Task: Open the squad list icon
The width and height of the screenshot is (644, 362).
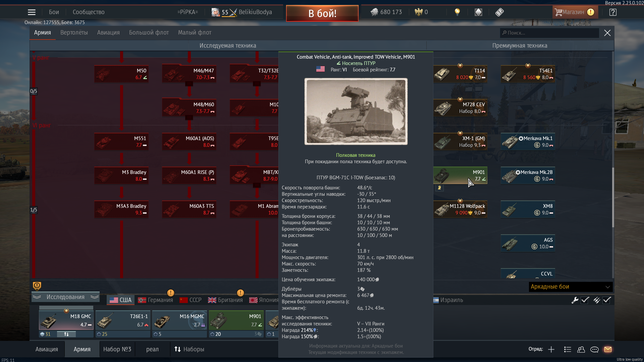Action: [x=568, y=349]
